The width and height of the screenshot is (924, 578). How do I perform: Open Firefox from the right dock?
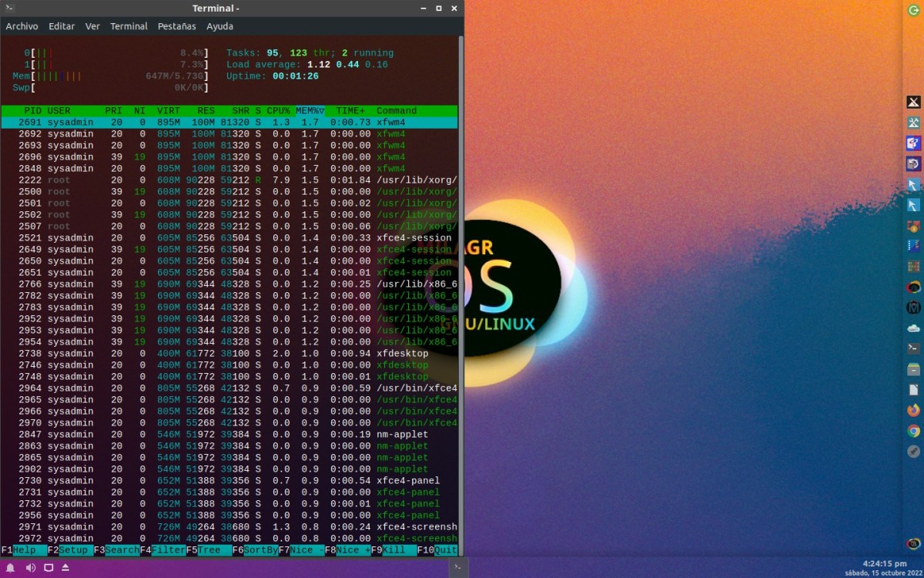[x=913, y=410]
